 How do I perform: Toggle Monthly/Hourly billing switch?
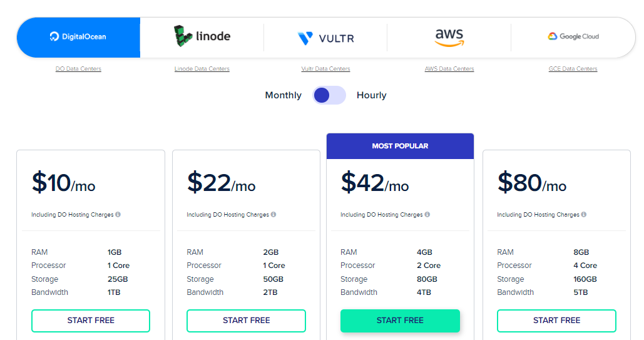coord(329,95)
